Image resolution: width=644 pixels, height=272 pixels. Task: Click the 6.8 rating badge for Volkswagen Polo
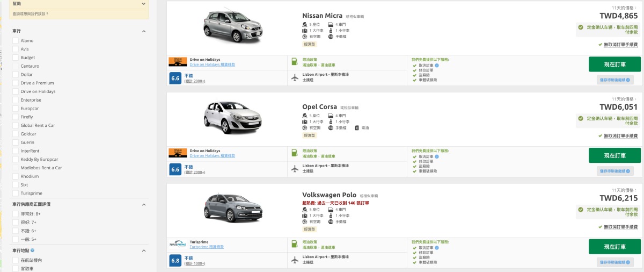click(x=175, y=261)
